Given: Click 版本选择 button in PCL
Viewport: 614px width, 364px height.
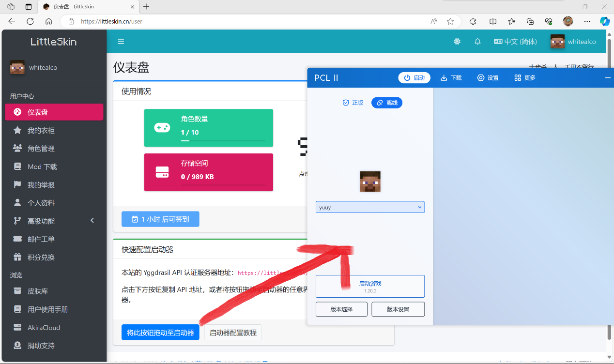Looking at the screenshot, I should pyautogui.click(x=341, y=309).
